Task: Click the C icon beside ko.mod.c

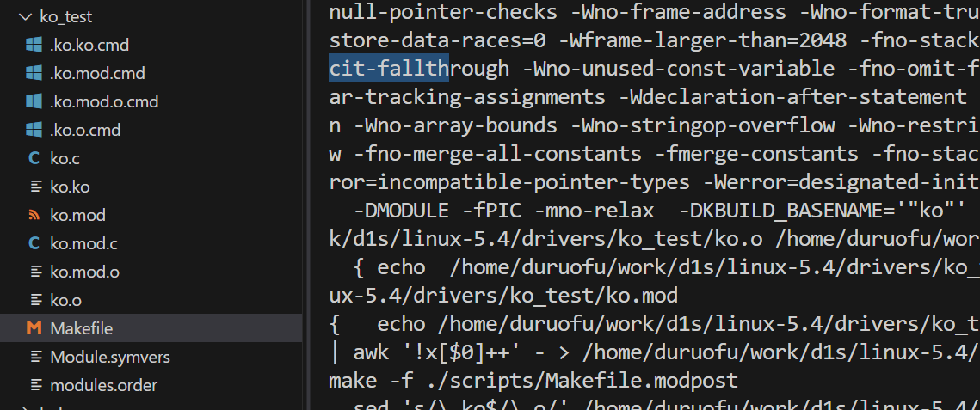Action: tap(34, 243)
